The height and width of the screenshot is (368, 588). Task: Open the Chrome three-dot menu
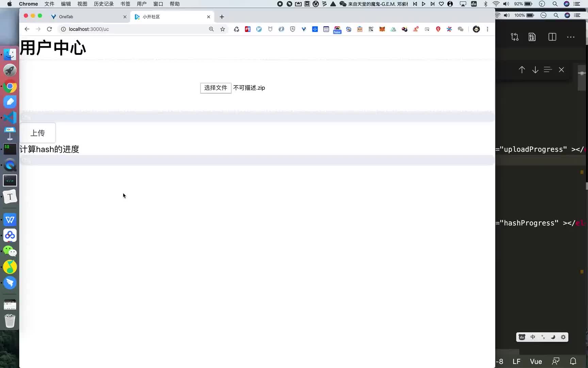pos(487,29)
